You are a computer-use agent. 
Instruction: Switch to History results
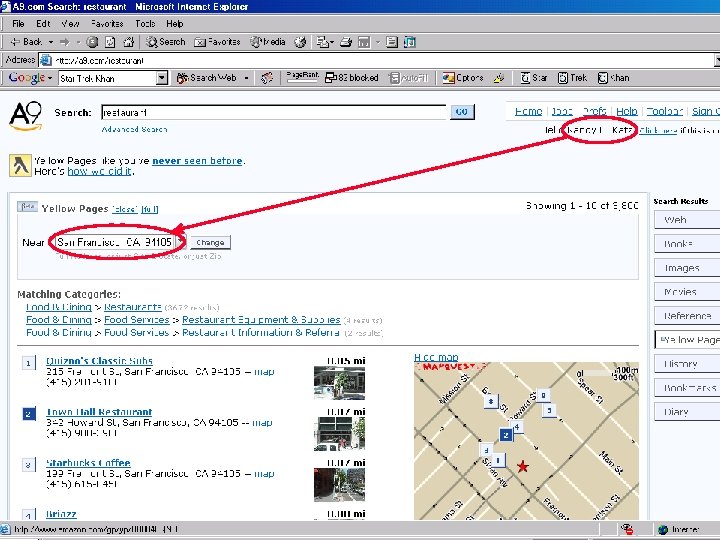(687, 364)
